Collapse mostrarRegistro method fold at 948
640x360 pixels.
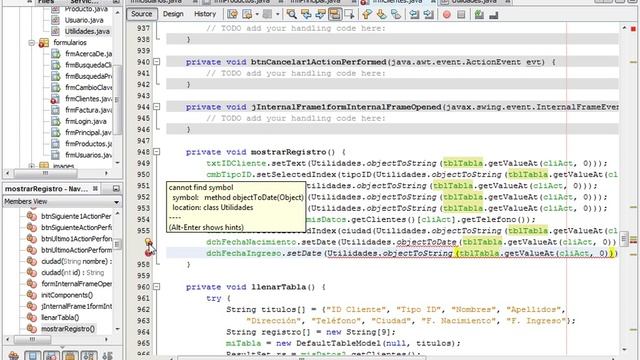pyautogui.click(x=156, y=152)
